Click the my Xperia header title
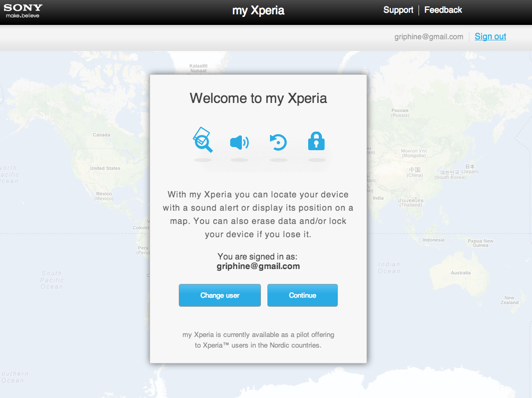Viewport: 532px width, 398px height. pyautogui.click(x=258, y=11)
